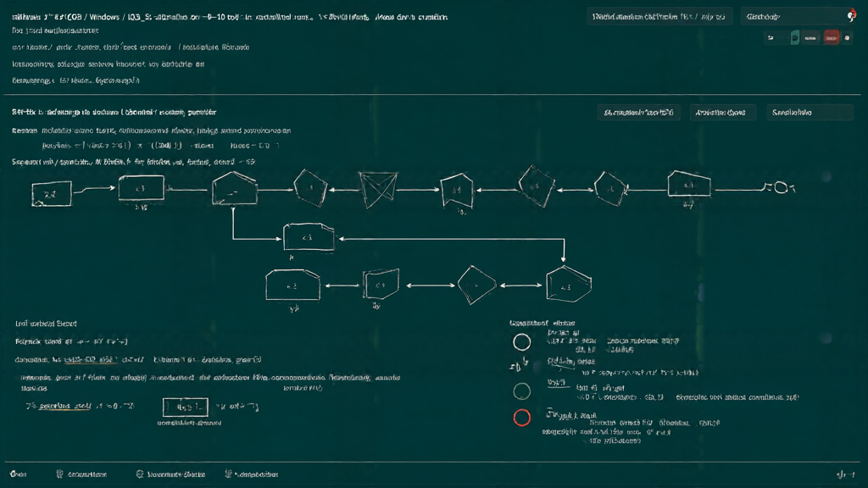The width and height of the screenshot is (868, 488).
Task: Click the last of three buttons above the diagram
Action: (810, 113)
